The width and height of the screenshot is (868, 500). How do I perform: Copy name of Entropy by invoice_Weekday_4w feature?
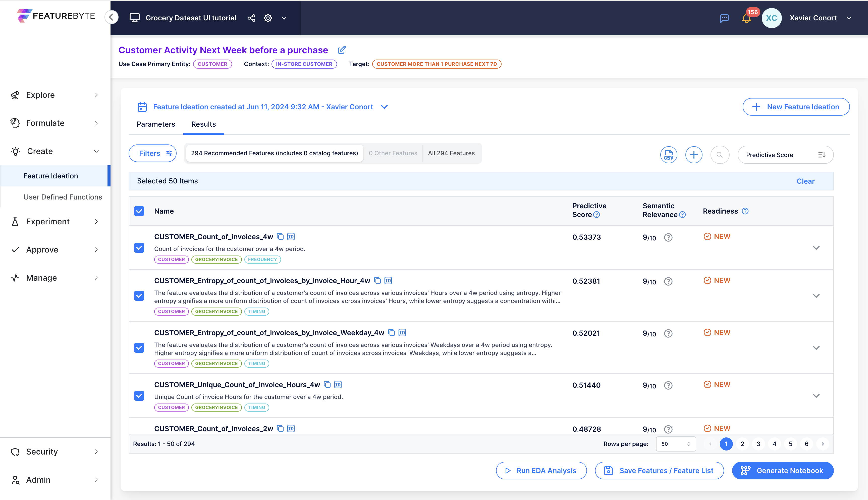click(x=391, y=332)
